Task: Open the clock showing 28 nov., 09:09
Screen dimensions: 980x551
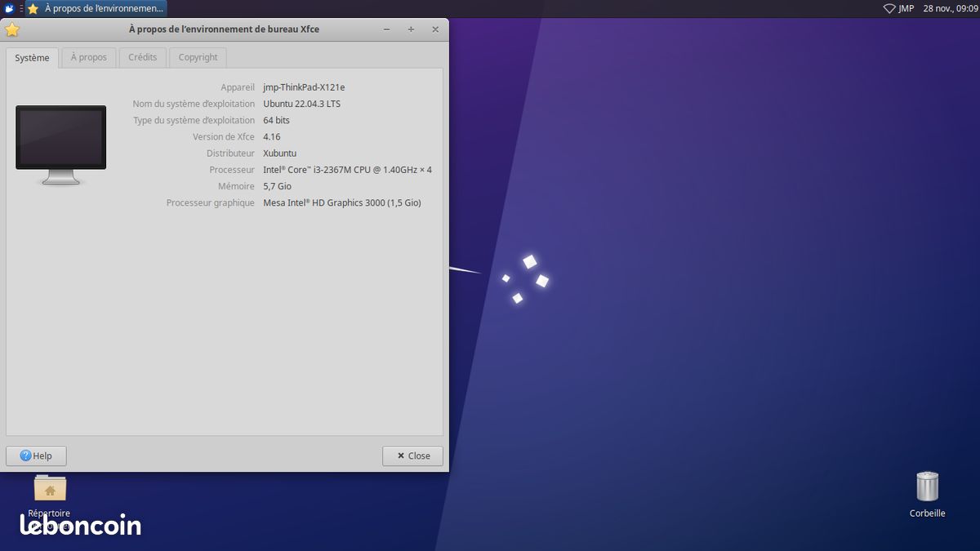Action: tap(950, 8)
